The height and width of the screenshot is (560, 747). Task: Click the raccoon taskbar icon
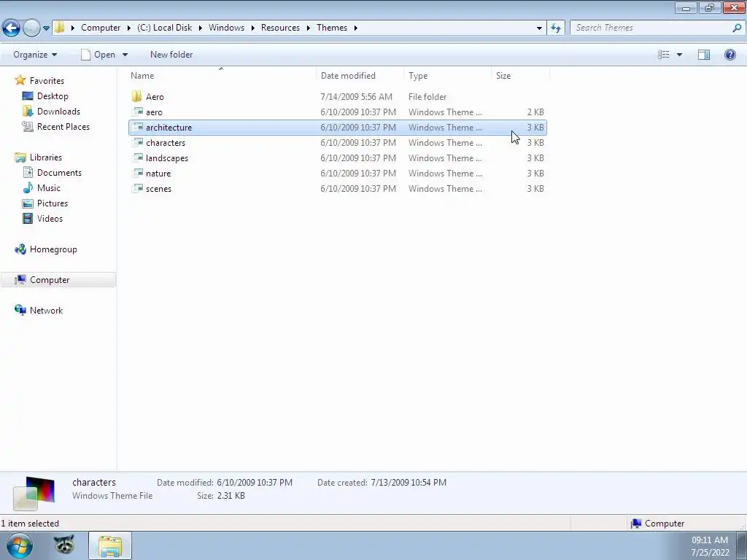(x=64, y=545)
